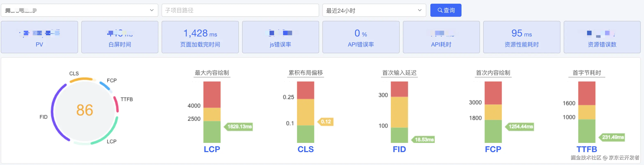Image resolution: width=644 pixels, height=165 pixels.
Task: Open the 最近24小时 time range dropdown
Action: (x=374, y=10)
